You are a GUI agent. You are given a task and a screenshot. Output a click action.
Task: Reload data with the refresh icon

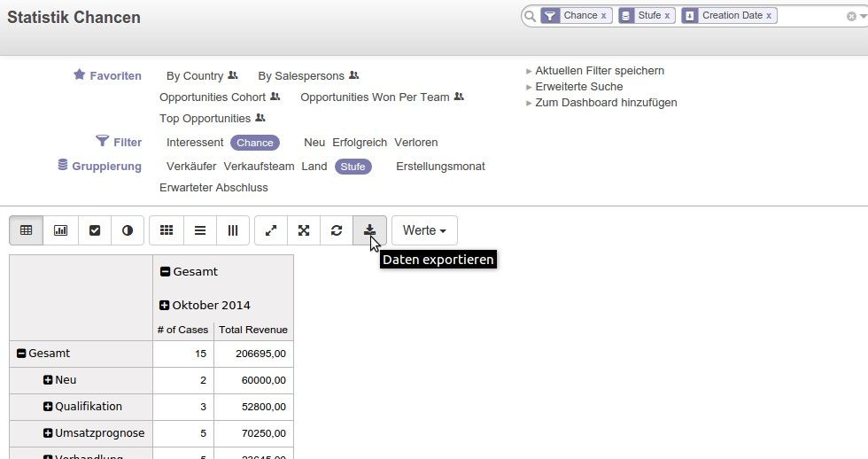point(337,230)
